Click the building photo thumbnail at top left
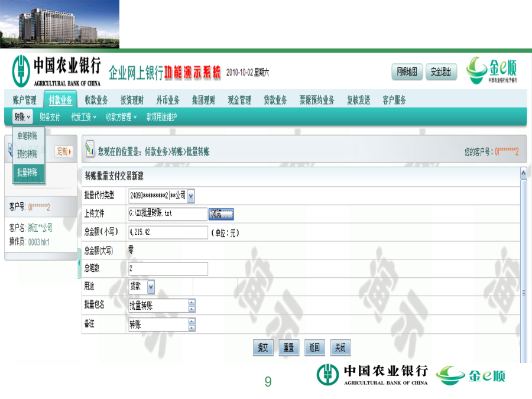 point(60,24)
